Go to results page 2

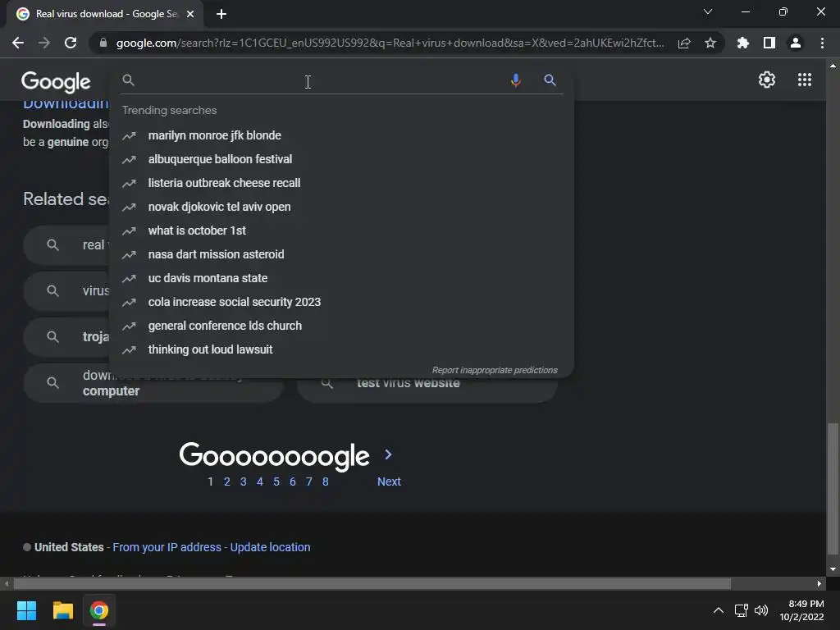click(227, 482)
